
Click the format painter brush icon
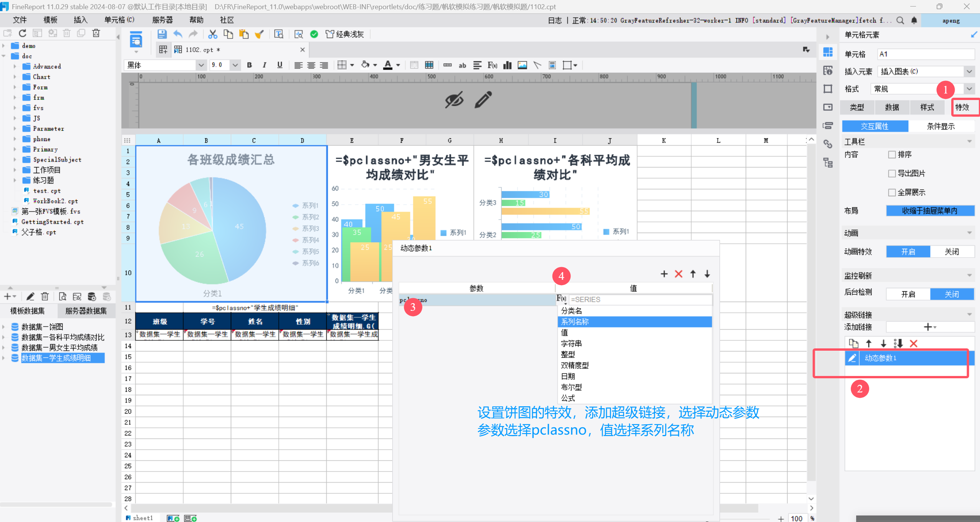[260, 34]
